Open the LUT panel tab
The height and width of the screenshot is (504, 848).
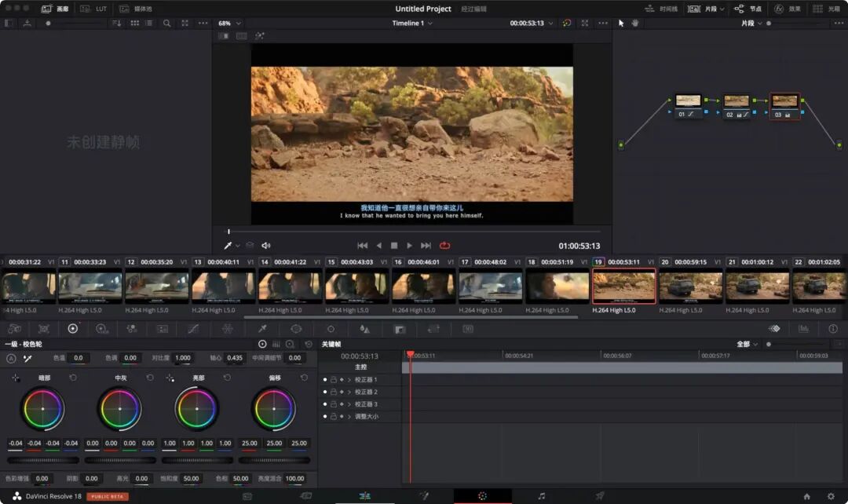coord(94,9)
